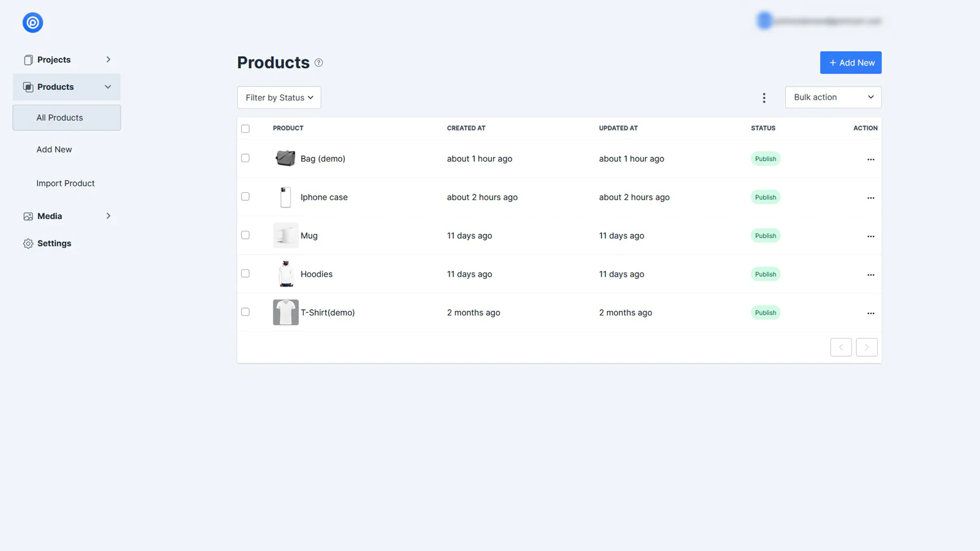Open action menu for Hoodies row
The height and width of the screenshot is (551, 980).
coord(870,275)
